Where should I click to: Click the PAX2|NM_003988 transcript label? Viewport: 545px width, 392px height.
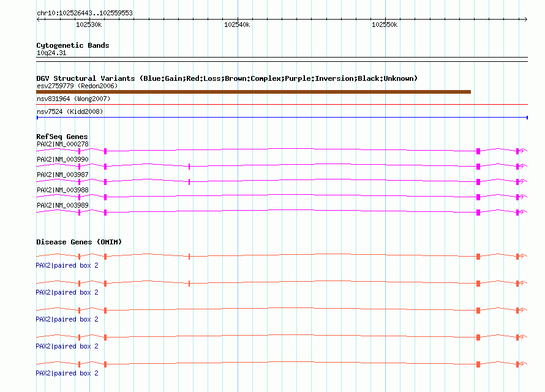click(x=62, y=190)
